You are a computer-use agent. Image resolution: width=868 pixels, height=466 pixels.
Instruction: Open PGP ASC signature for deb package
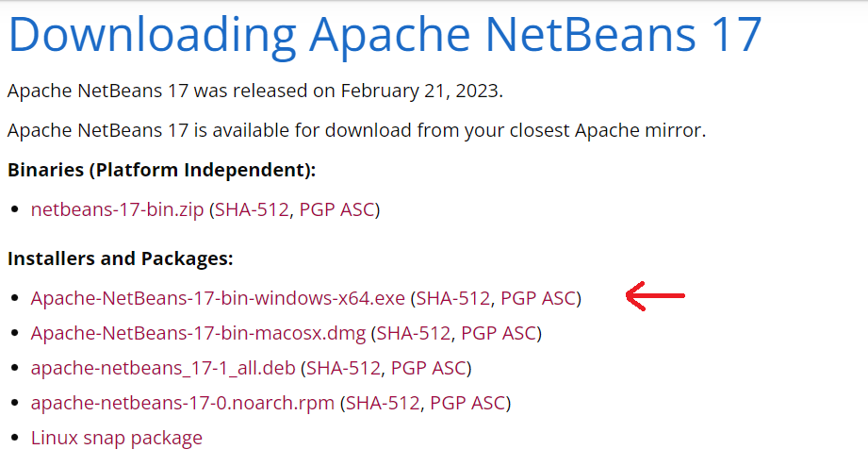[429, 368]
